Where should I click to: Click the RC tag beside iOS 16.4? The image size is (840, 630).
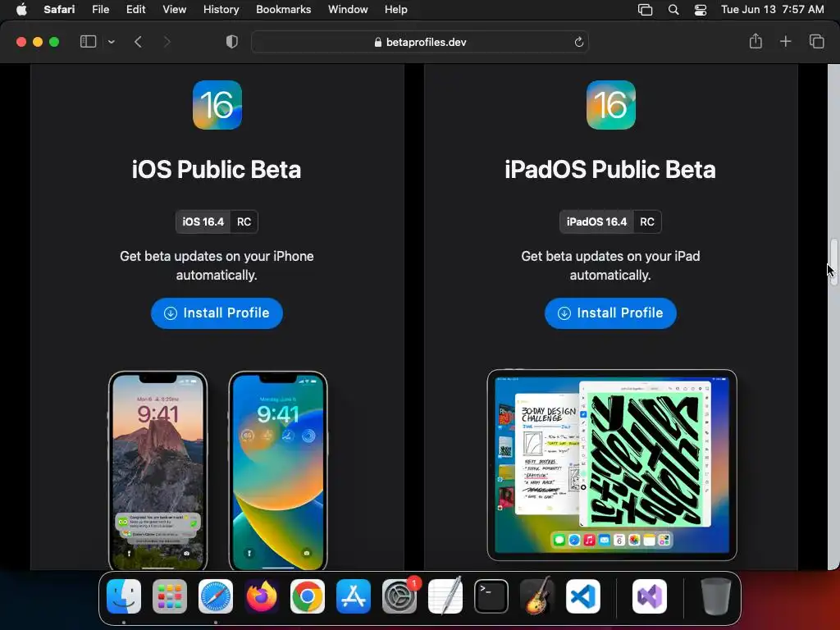pos(244,221)
